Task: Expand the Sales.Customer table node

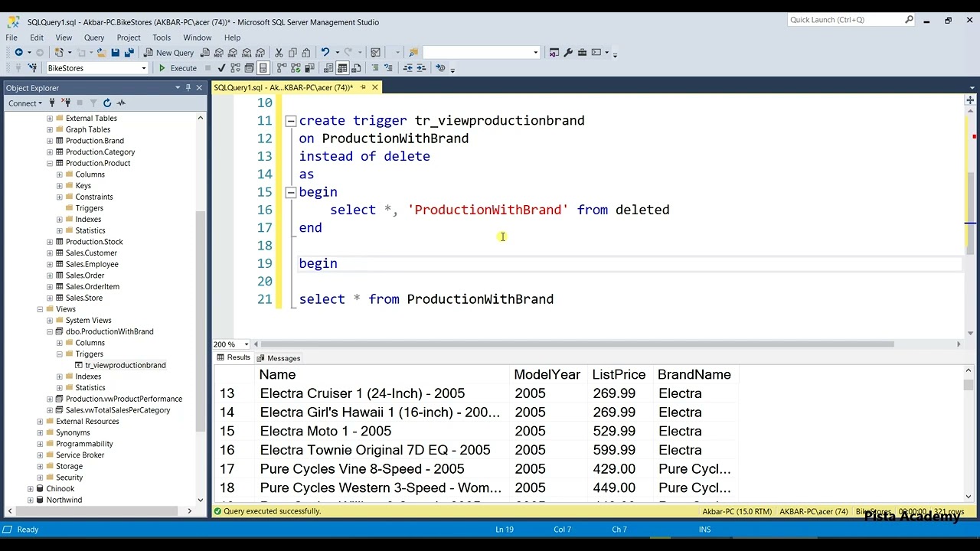Action: tap(50, 253)
